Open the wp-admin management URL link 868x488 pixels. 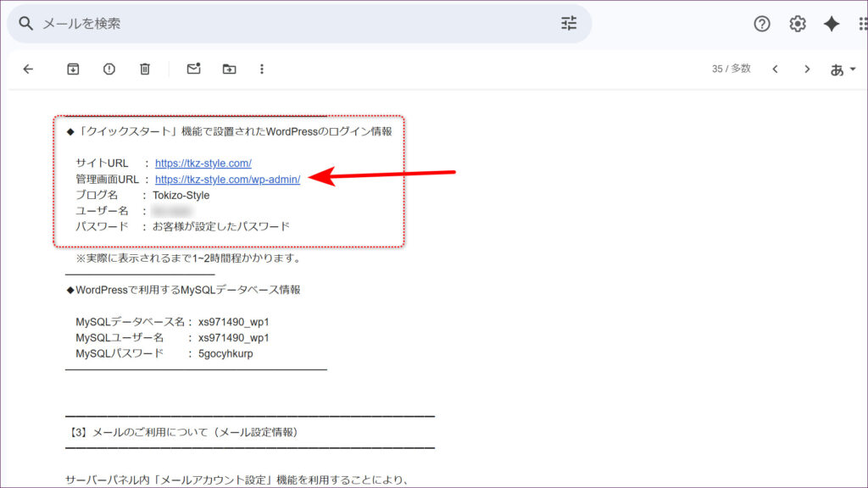tap(227, 180)
